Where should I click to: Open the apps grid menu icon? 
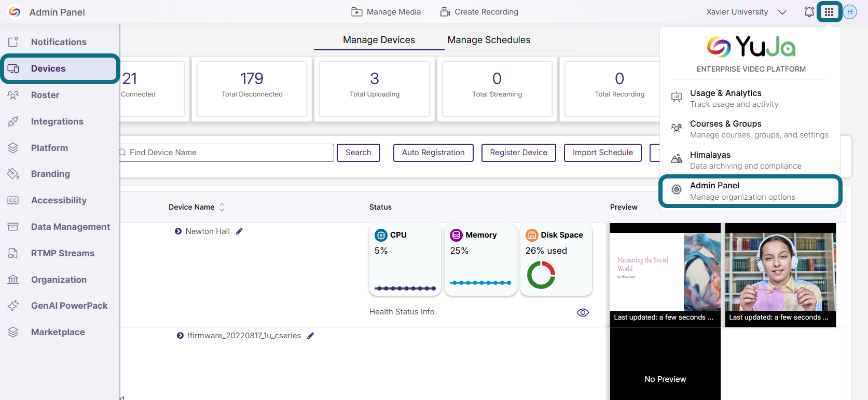pyautogui.click(x=829, y=12)
